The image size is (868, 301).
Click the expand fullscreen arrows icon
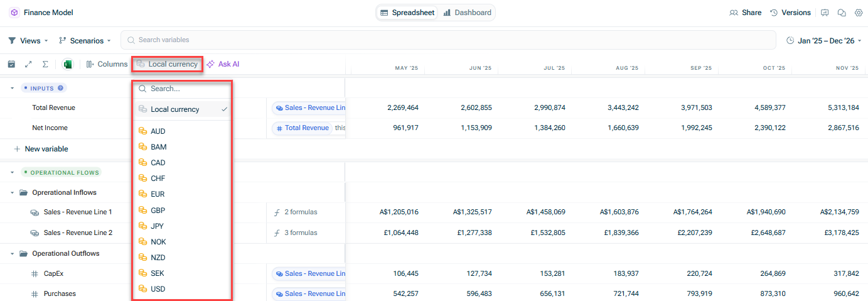(x=28, y=64)
